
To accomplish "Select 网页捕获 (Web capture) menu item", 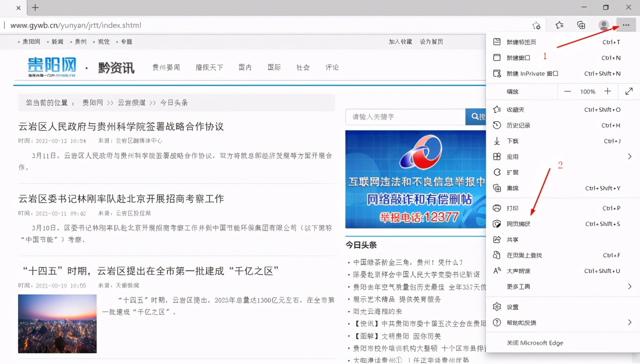I will coord(518,224).
